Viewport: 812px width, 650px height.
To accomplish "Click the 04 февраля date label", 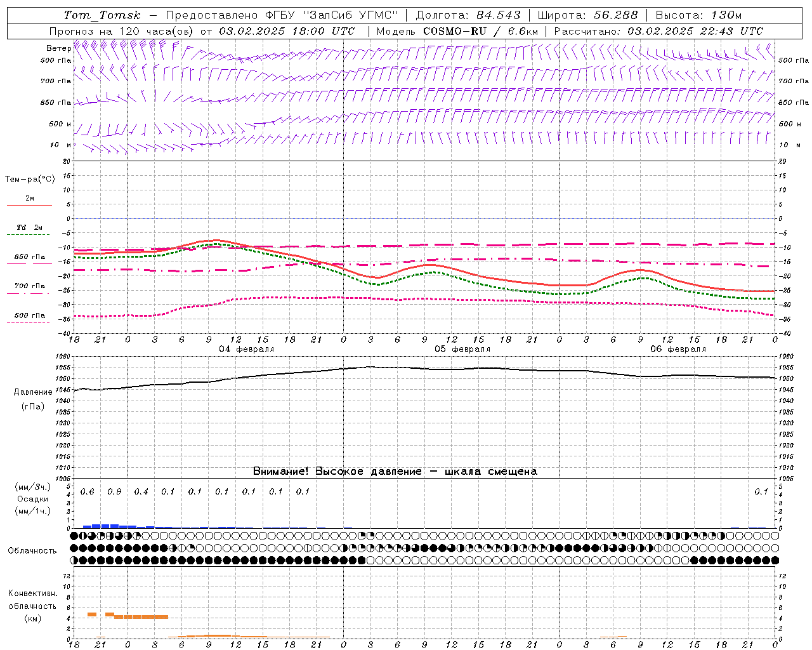I will pyautogui.click(x=247, y=349).
